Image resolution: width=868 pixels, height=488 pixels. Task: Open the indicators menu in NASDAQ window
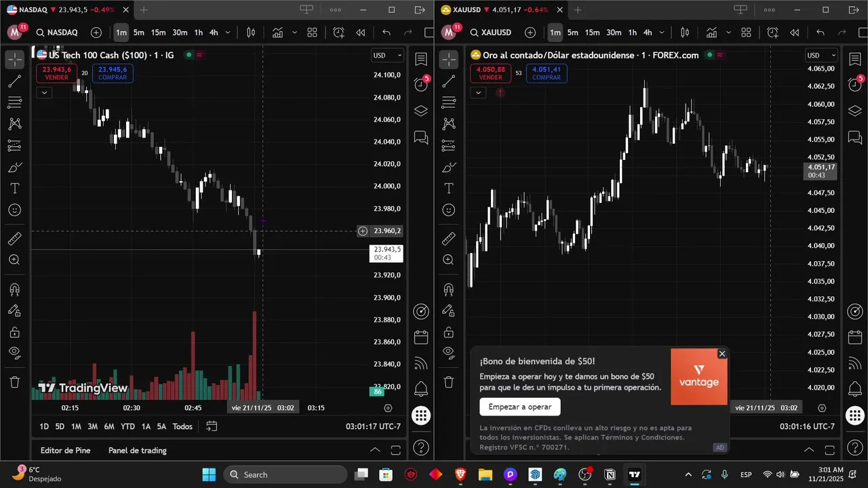(x=278, y=33)
